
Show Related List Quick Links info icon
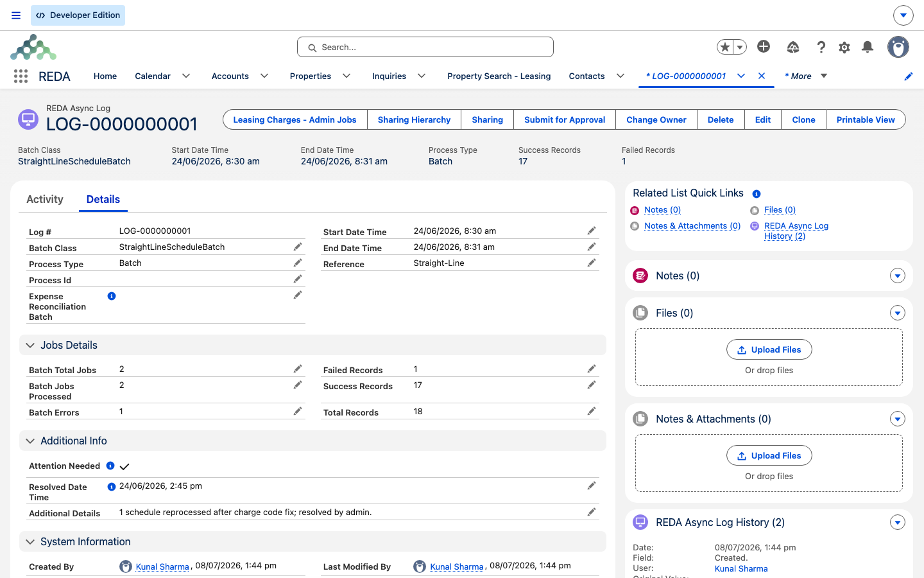[x=757, y=194]
